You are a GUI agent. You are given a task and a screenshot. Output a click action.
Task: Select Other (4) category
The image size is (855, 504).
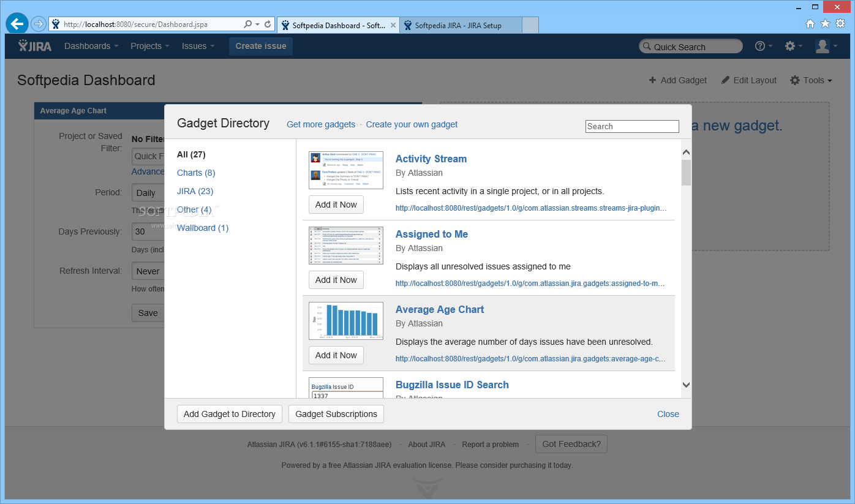194,209
